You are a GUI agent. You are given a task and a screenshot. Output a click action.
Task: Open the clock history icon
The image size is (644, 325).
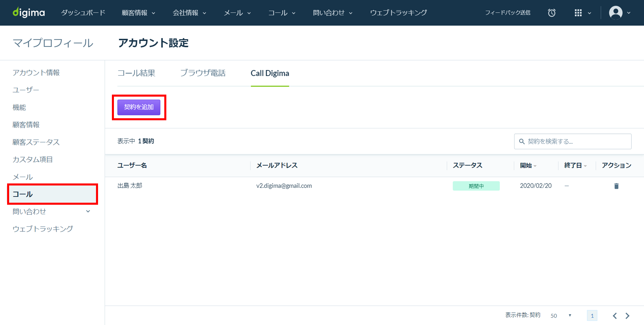(x=552, y=13)
